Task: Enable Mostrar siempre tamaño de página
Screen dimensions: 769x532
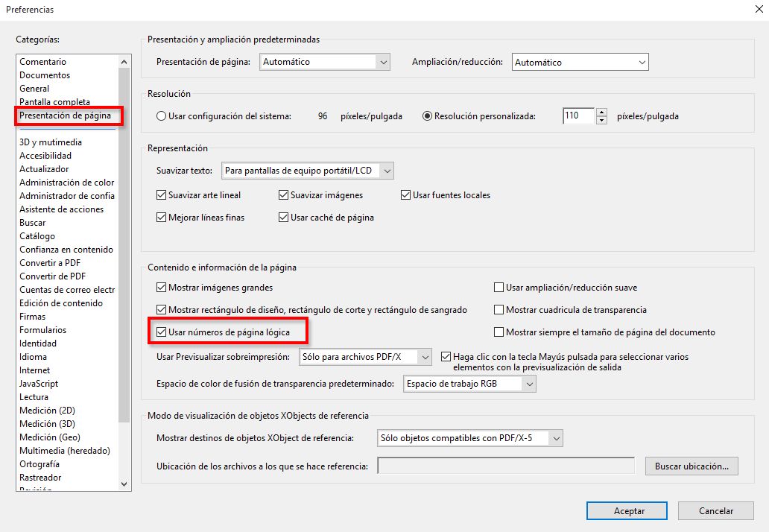Action: [499, 332]
